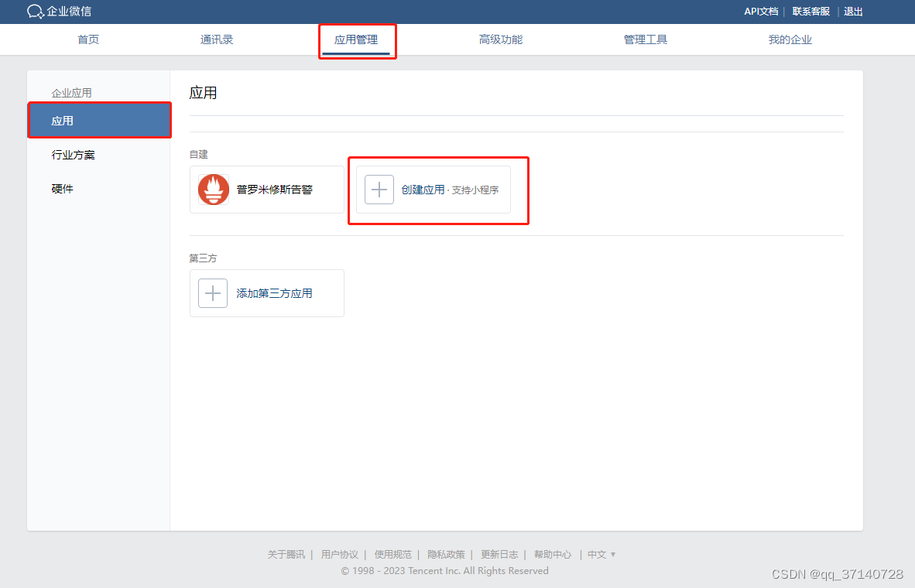
Task: Switch to the 我的企业 tab
Action: click(790, 39)
